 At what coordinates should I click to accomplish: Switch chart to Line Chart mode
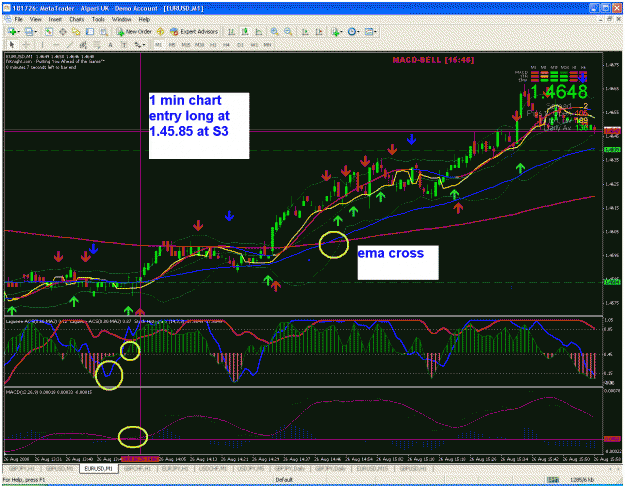[x=259, y=31]
